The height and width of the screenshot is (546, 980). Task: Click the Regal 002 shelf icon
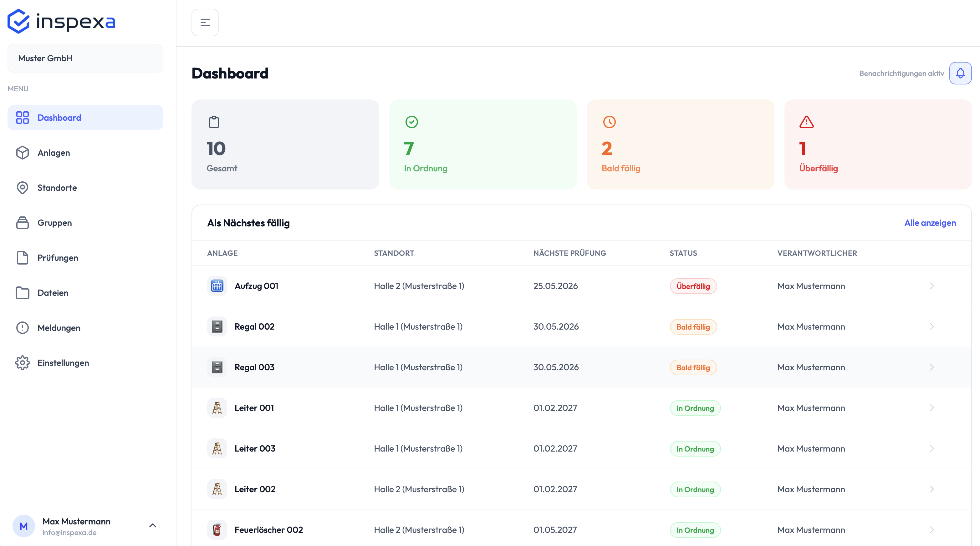(x=217, y=326)
